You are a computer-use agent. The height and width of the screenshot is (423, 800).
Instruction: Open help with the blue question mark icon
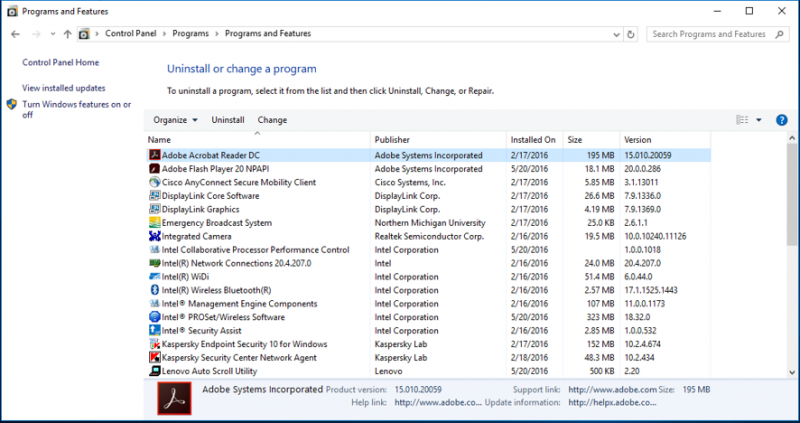coord(781,120)
